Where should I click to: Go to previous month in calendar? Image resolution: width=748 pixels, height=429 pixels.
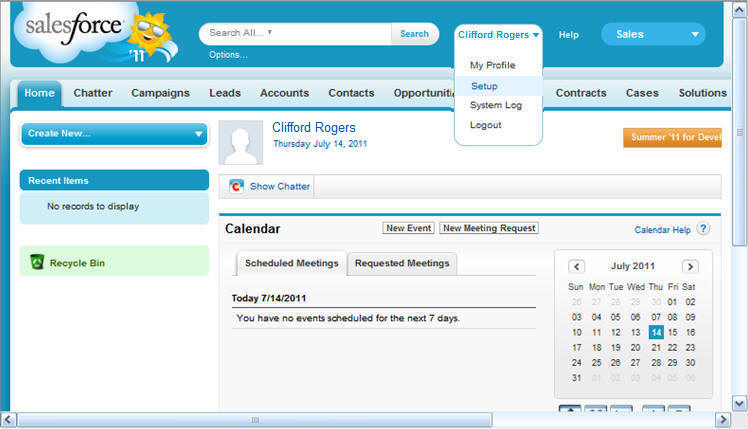pos(576,266)
